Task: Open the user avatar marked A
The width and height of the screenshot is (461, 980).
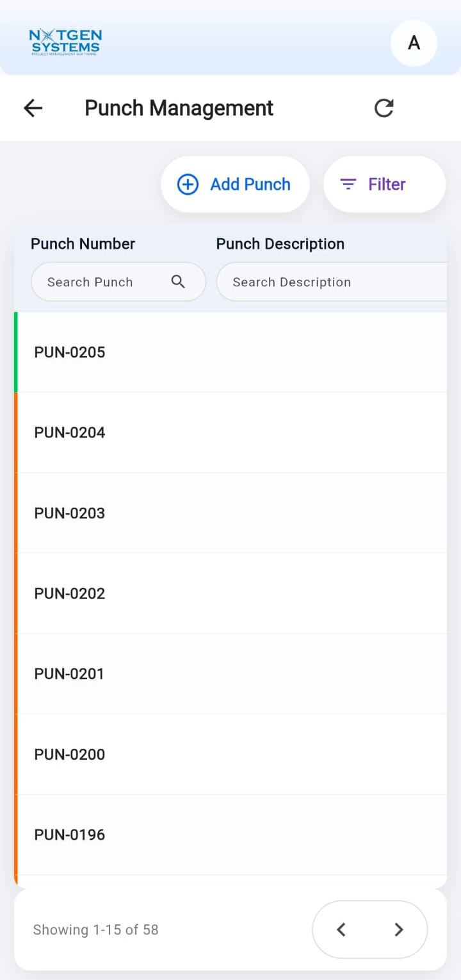Action: click(x=414, y=43)
